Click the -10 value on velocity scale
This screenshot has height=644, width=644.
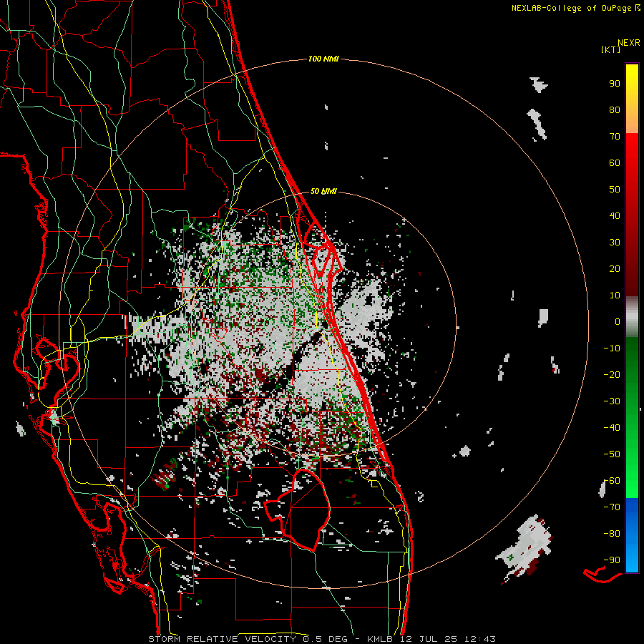pos(612,348)
